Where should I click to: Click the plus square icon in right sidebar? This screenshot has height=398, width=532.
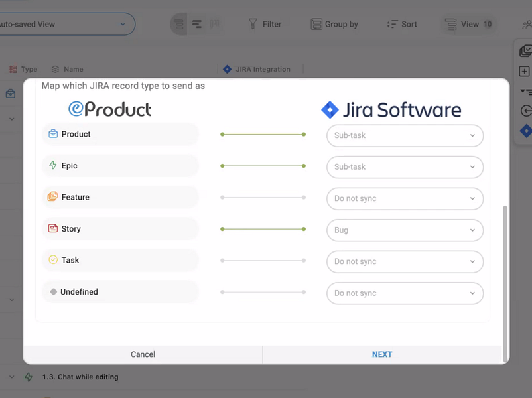524,71
